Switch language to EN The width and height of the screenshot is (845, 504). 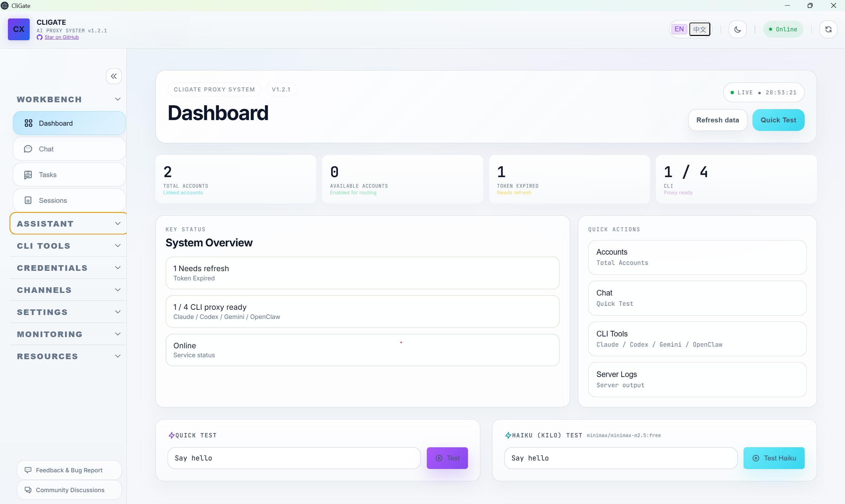pos(679,29)
